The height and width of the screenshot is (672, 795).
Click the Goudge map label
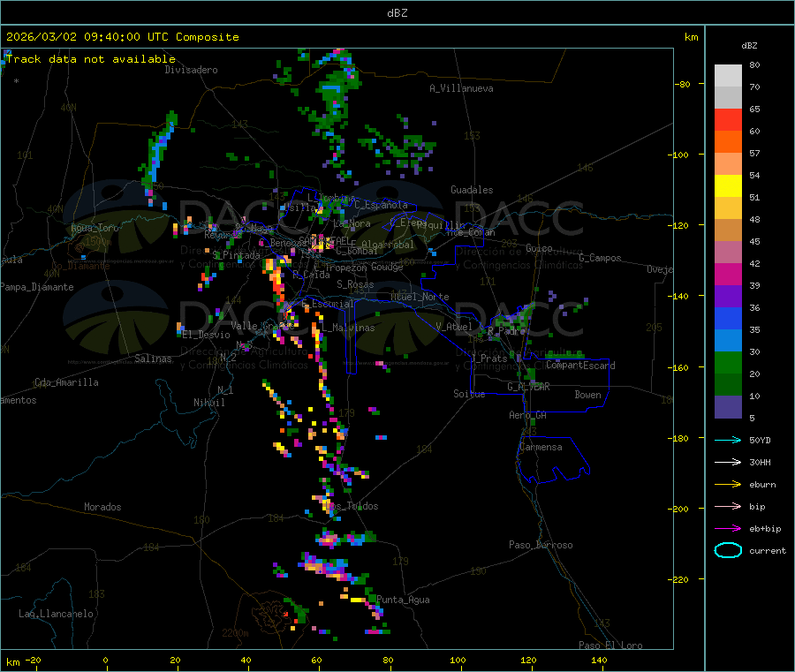[387, 267]
